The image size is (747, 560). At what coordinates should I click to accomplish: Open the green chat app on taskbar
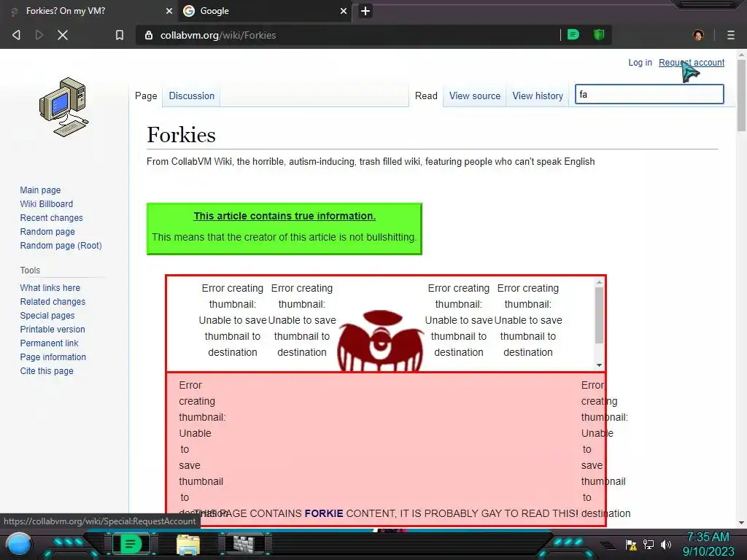(x=131, y=544)
